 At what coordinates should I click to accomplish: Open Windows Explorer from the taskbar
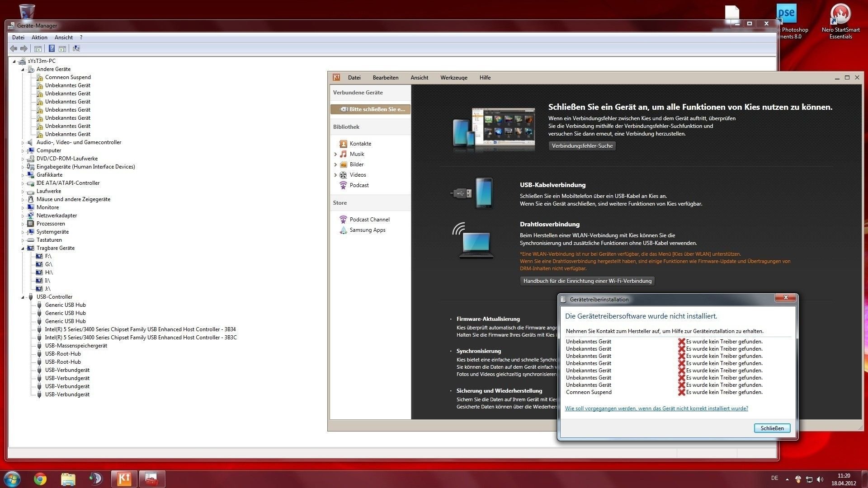68,479
